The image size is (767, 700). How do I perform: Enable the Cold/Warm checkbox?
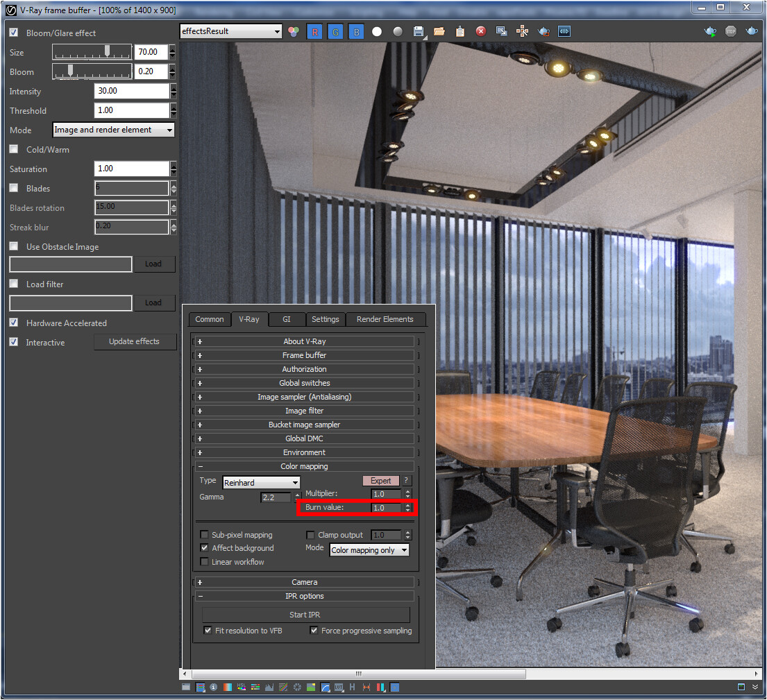point(14,149)
